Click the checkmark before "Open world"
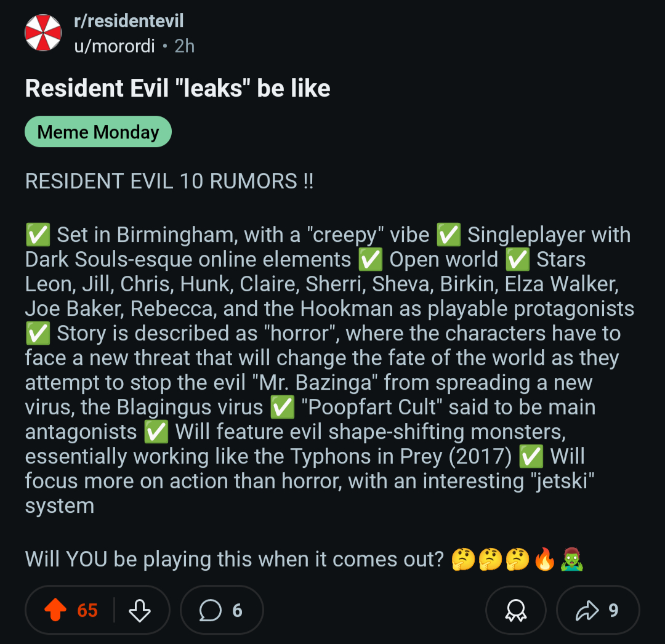The image size is (665, 644). 370,260
